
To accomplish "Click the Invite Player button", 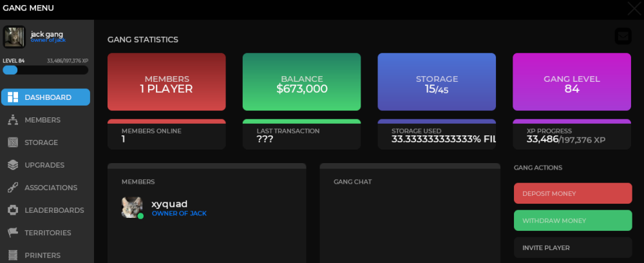I will coord(573,248).
